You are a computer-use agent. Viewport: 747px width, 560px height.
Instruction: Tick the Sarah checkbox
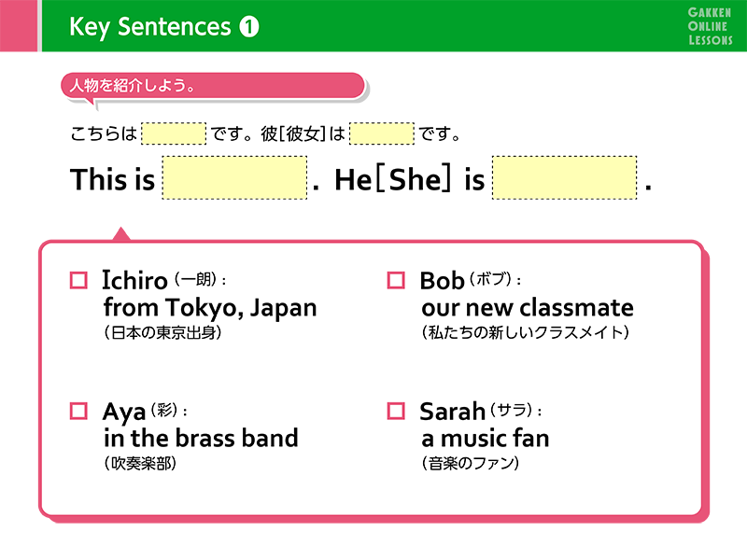(x=396, y=411)
